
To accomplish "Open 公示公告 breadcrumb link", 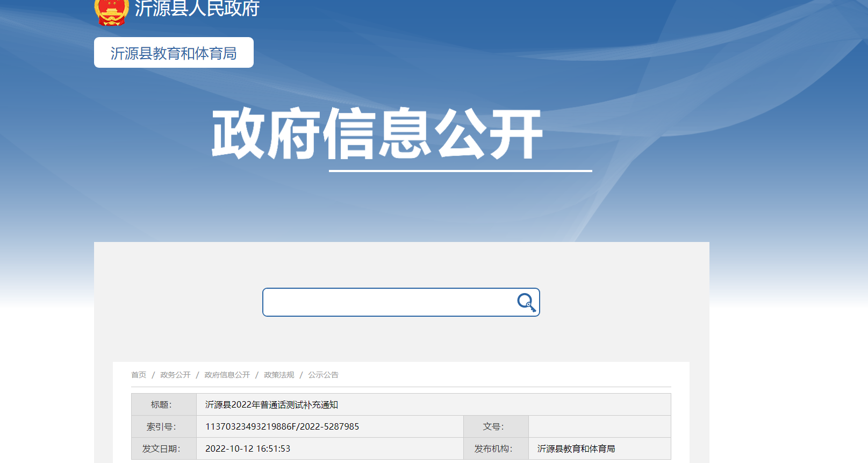I will [323, 375].
